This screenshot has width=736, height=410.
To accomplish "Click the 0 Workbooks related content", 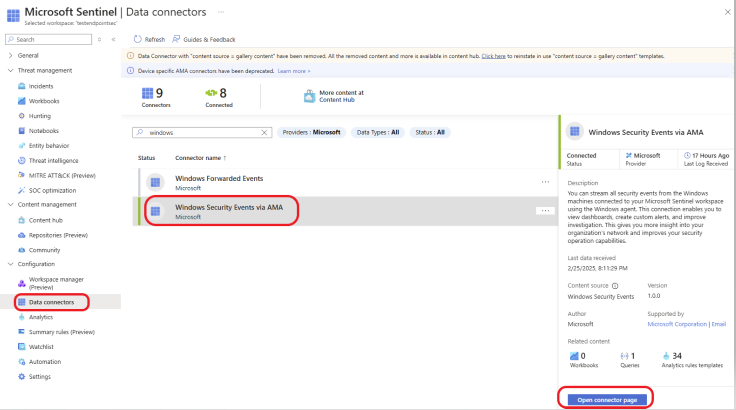I will 583,360.
